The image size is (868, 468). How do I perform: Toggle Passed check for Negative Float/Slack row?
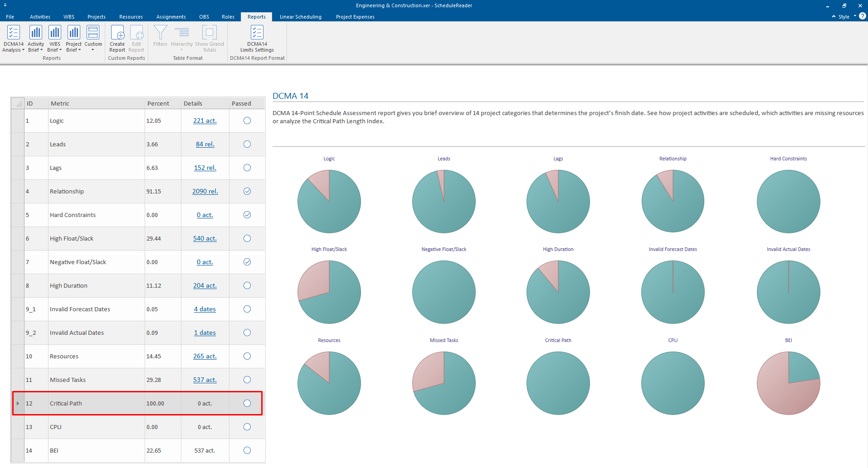247,262
